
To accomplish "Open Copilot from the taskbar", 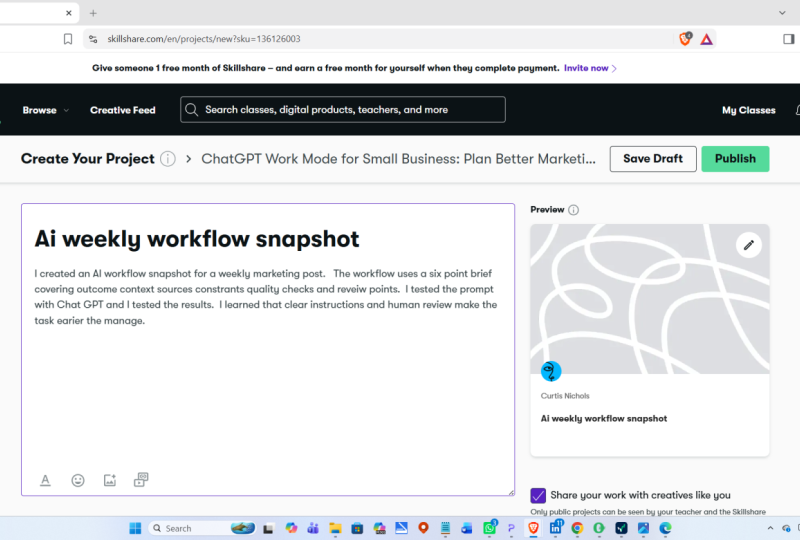I will click(x=291, y=528).
